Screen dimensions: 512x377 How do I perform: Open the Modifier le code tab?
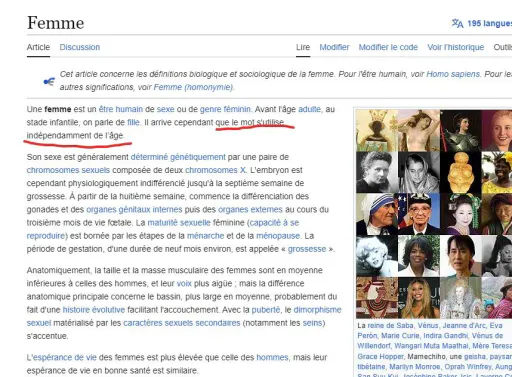point(388,47)
